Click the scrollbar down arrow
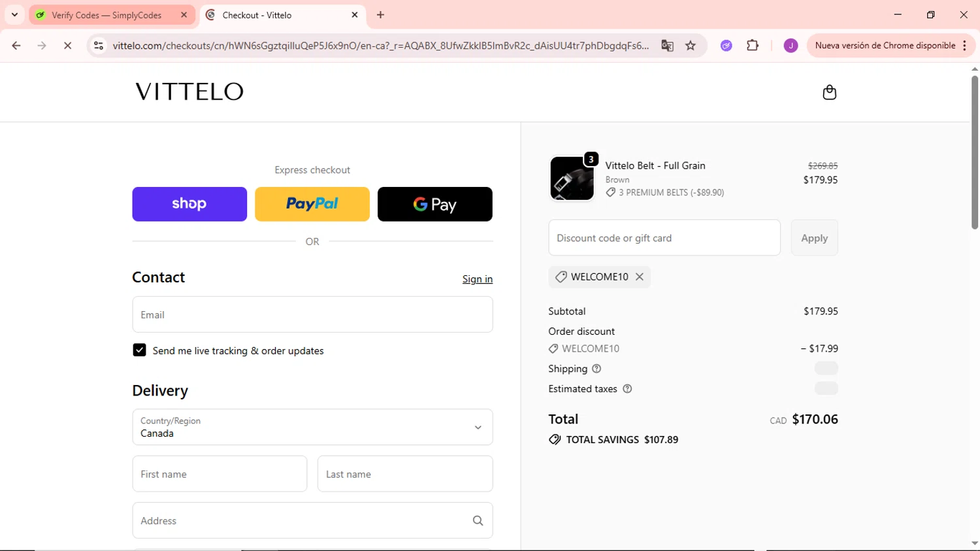 click(x=974, y=544)
